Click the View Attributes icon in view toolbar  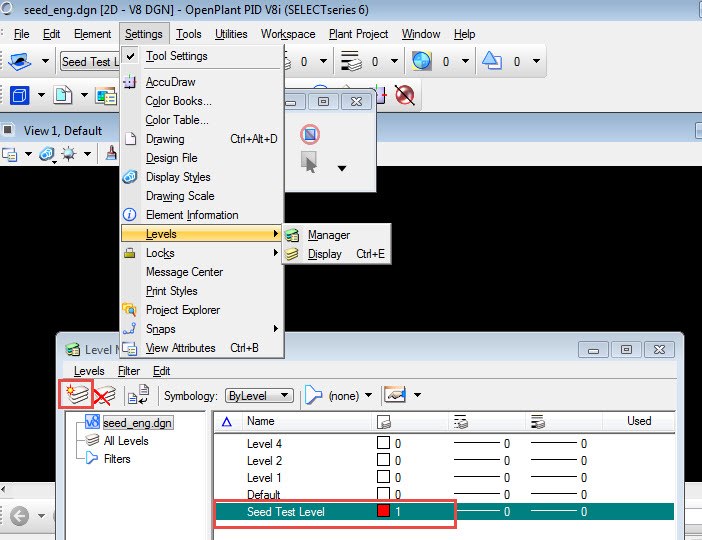pyautogui.click(x=9, y=154)
